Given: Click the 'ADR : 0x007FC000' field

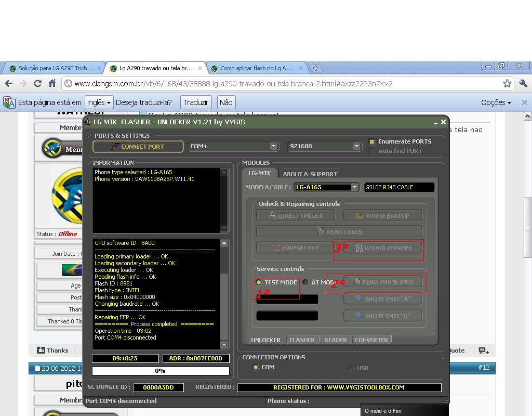Looking at the screenshot, I should [196, 358].
